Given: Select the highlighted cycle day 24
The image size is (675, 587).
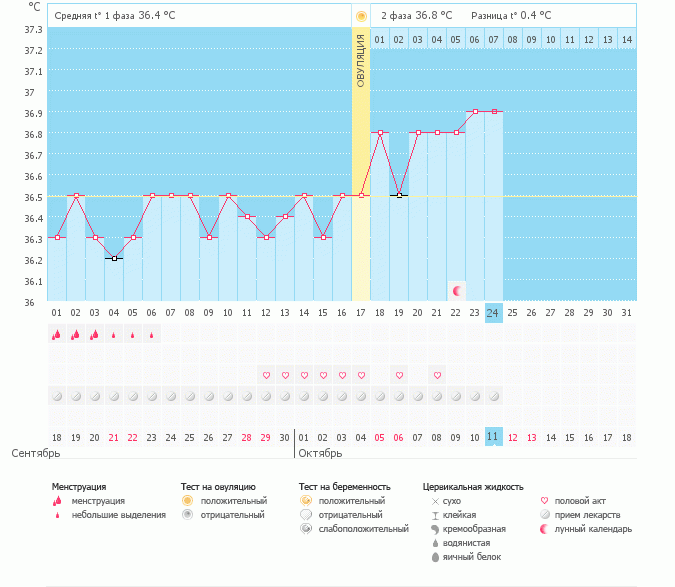Looking at the screenshot, I should pyautogui.click(x=494, y=313).
